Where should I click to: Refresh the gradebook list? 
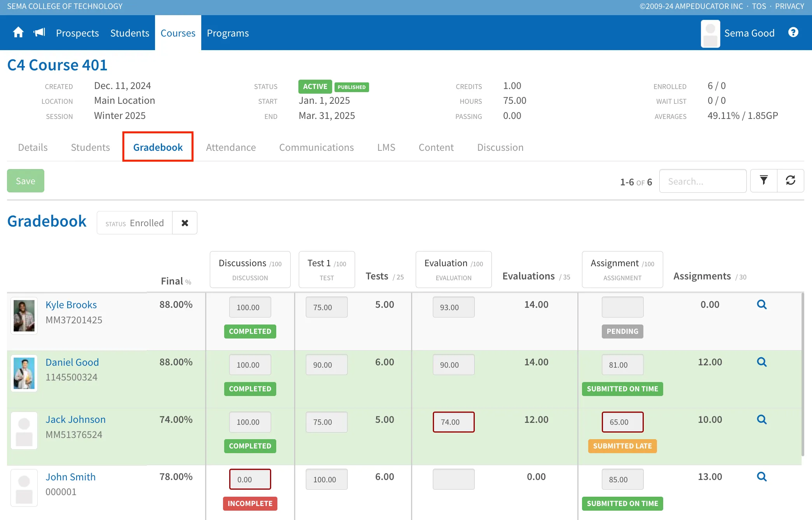(791, 181)
